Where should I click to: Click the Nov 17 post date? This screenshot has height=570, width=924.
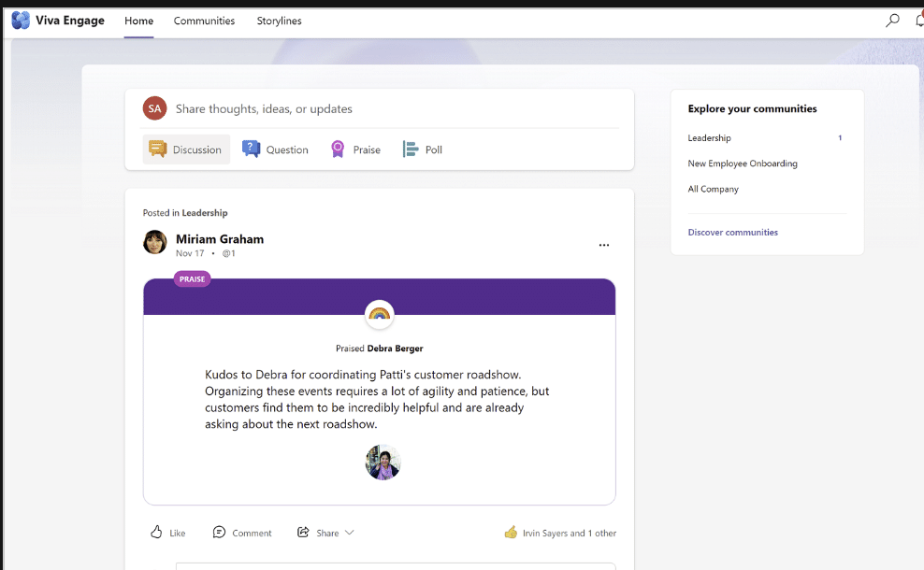190,253
